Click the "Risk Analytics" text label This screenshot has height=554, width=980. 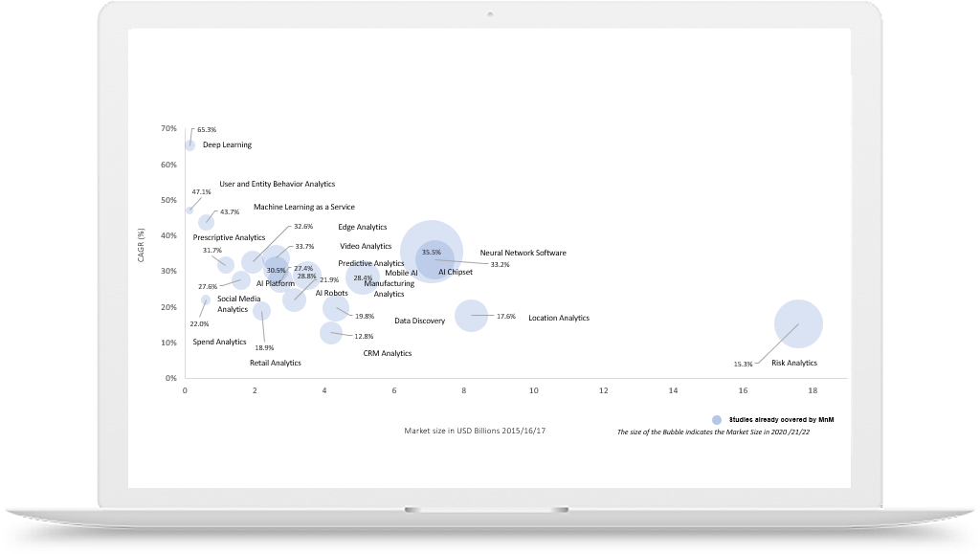tap(793, 364)
